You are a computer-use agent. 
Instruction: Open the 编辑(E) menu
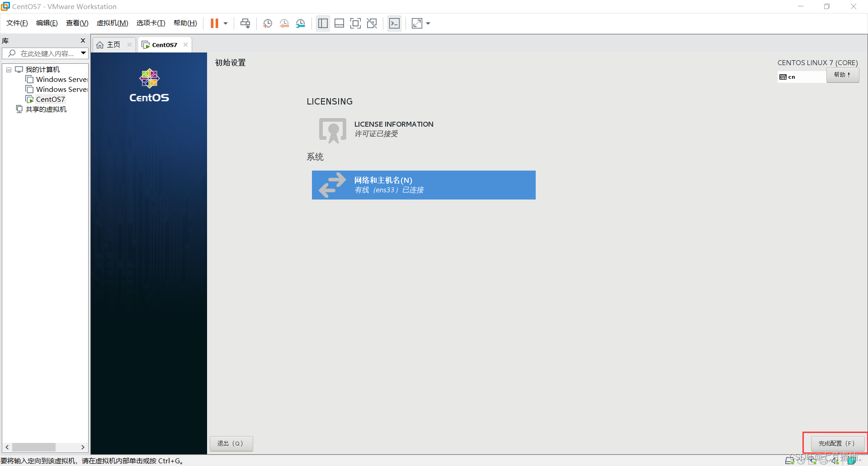(47, 23)
